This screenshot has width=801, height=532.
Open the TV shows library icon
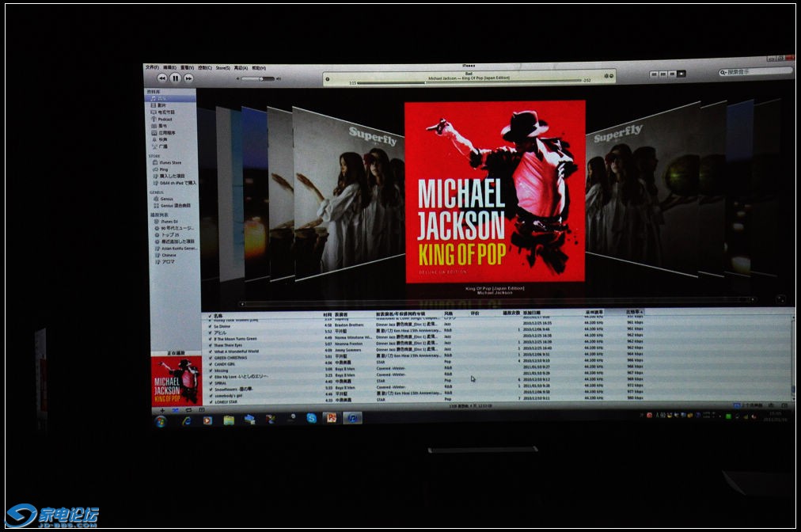click(154, 112)
